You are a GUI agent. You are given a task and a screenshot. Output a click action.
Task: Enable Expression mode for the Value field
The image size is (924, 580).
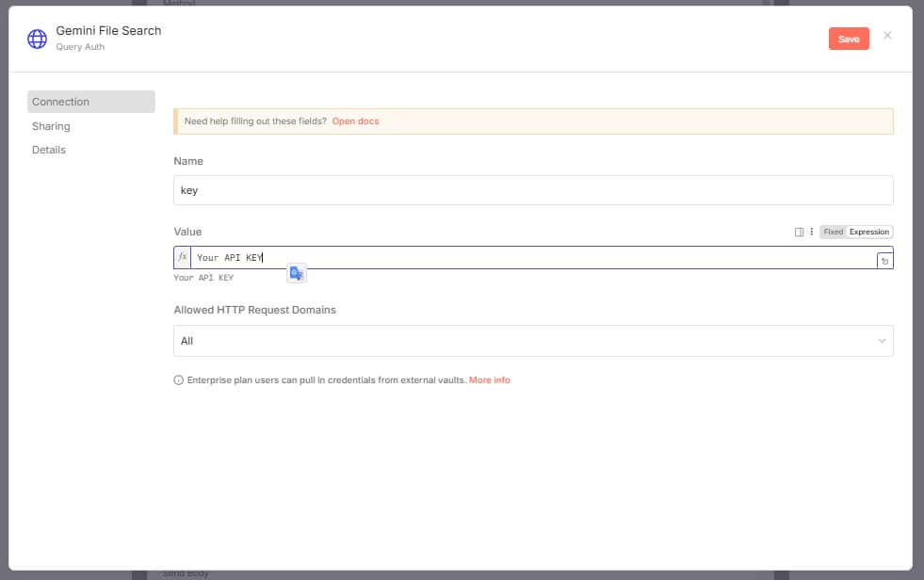pyautogui.click(x=867, y=232)
